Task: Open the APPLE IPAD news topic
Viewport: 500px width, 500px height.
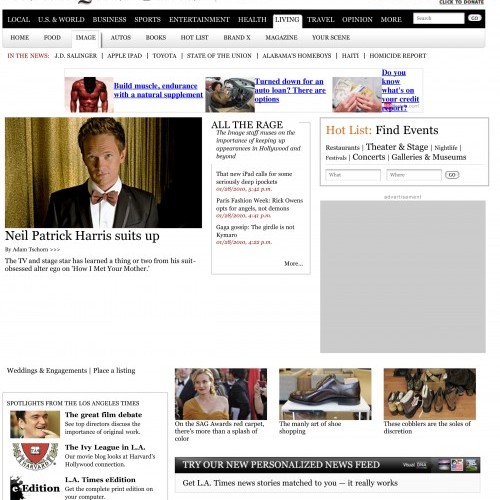Action: [x=125, y=56]
